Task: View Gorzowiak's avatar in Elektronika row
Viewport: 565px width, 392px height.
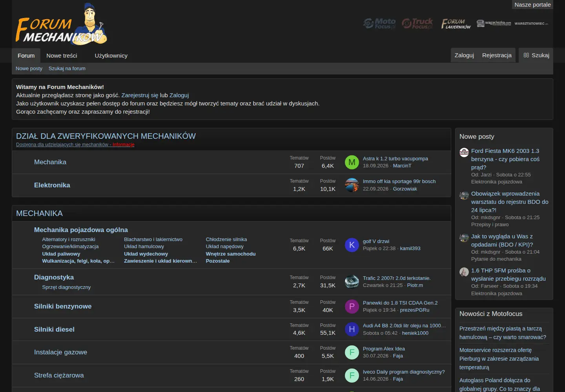Action: click(x=352, y=185)
